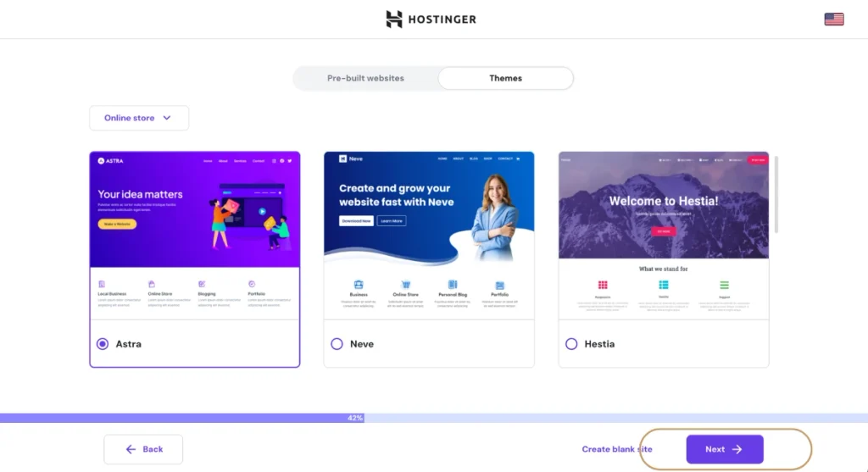Click 'Welcome to Hestia!' heading
The width and height of the screenshot is (868, 472).
[664, 201]
